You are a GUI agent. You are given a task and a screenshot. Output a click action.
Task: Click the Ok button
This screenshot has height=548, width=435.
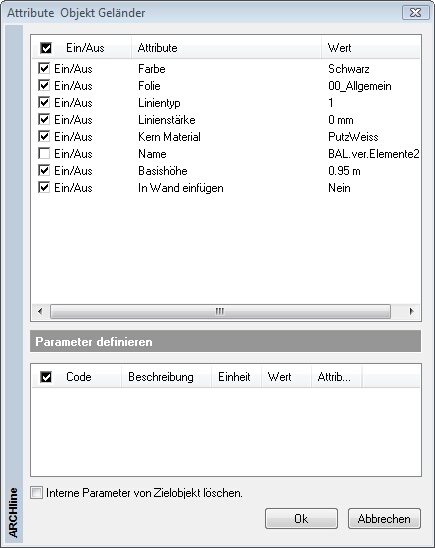coord(301,519)
